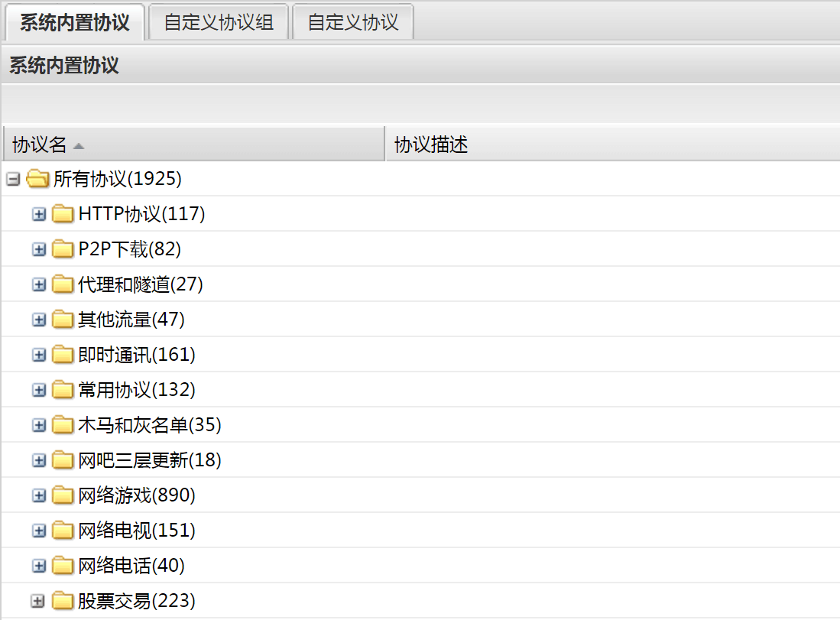Viewport: 840px width, 620px height.
Task: Expand the 常用协议(132) tree node
Action: pos(39,390)
